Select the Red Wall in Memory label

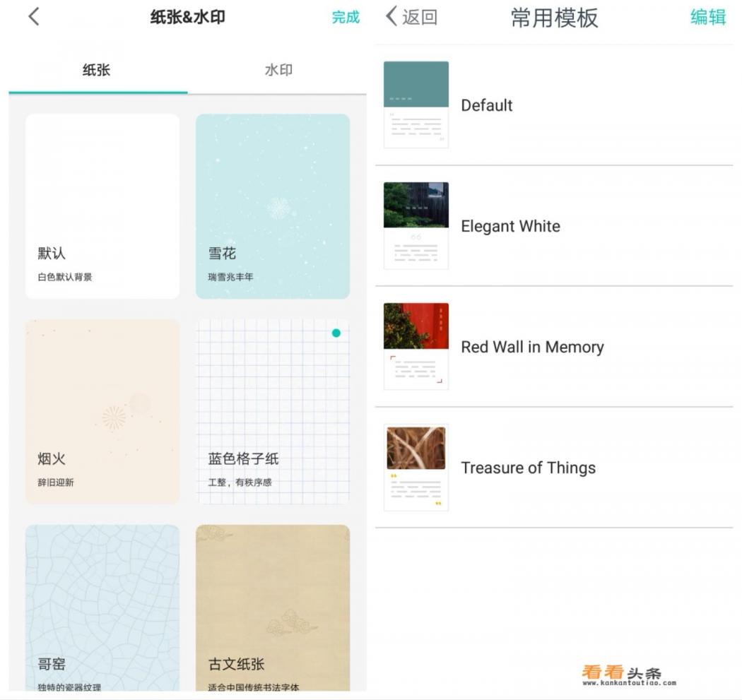tap(532, 347)
